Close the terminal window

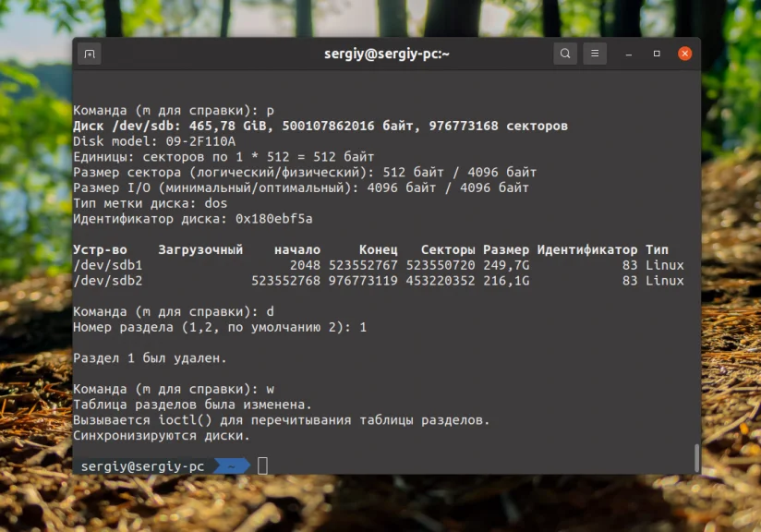684,54
